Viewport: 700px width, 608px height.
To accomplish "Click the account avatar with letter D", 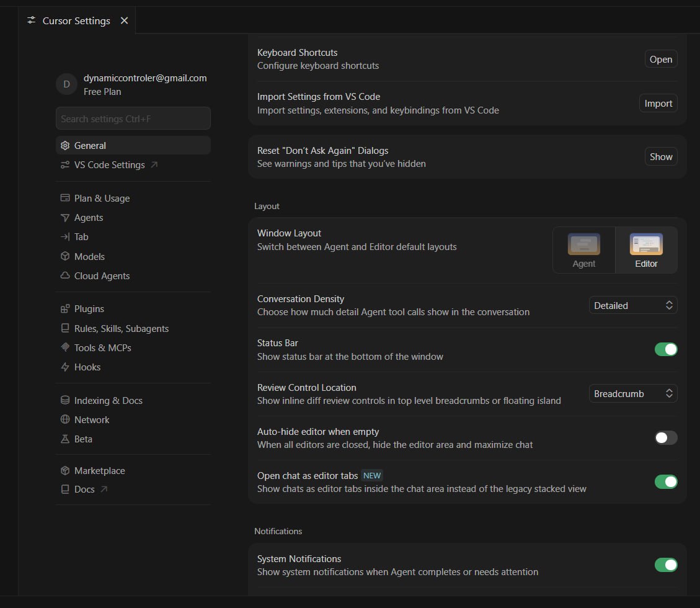I will coord(66,84).
